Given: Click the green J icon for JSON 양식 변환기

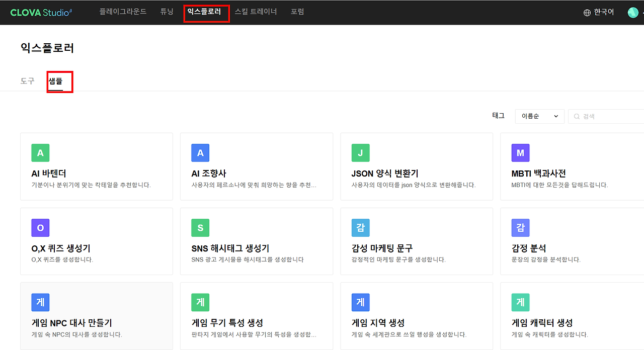Looking at the screenshot, I should (x=360, y=153).
